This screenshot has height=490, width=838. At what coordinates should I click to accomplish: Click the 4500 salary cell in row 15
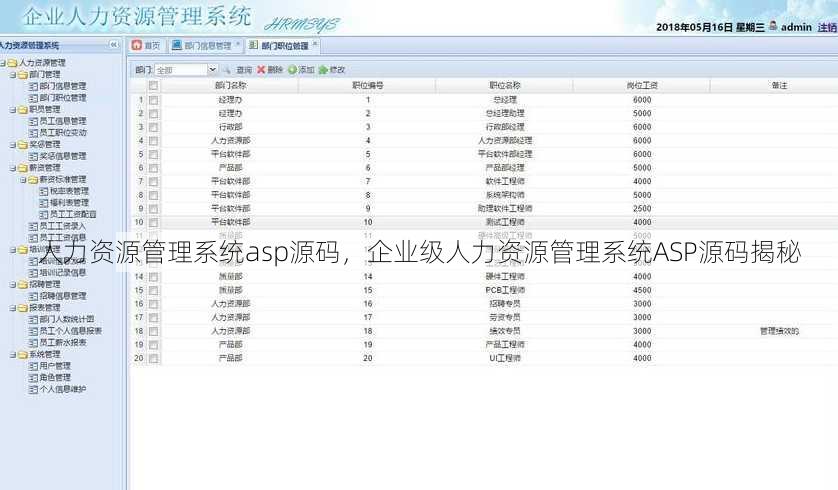click(642, 290)
